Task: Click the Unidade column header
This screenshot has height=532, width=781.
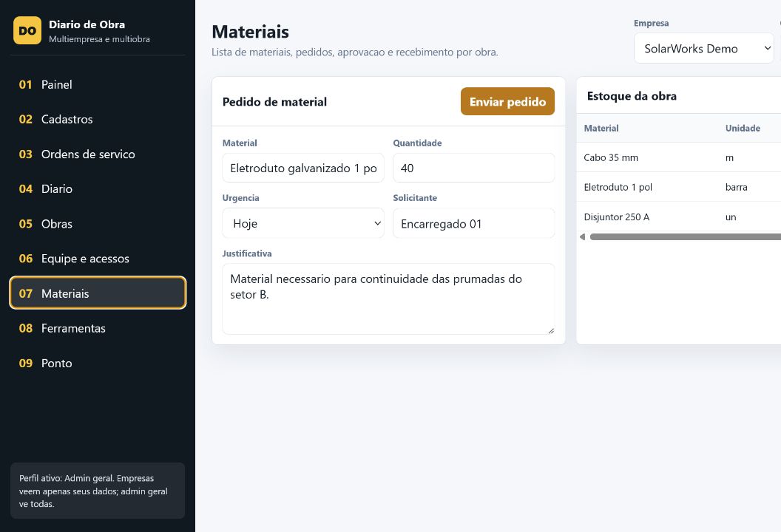Action: tap(743, 129)
